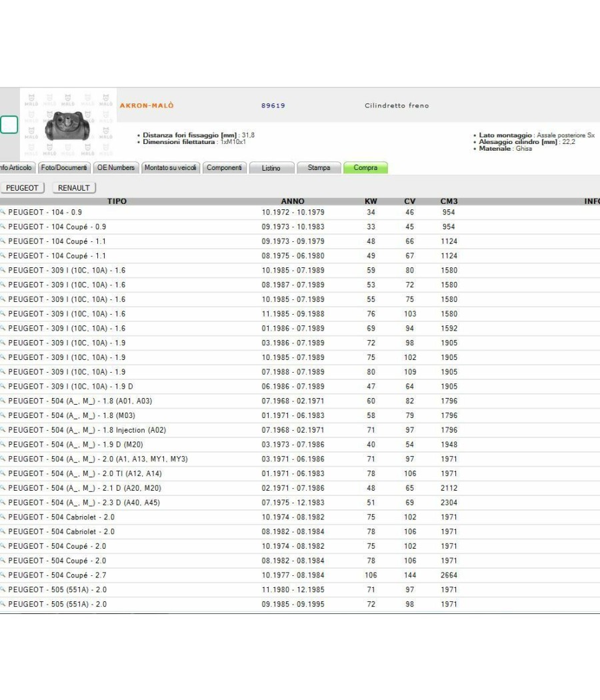Select 504 Cabriolet 2.0 row dated 08.1982 - 08.1984
This screenshot has width=600, height=700.
[300, 532]
